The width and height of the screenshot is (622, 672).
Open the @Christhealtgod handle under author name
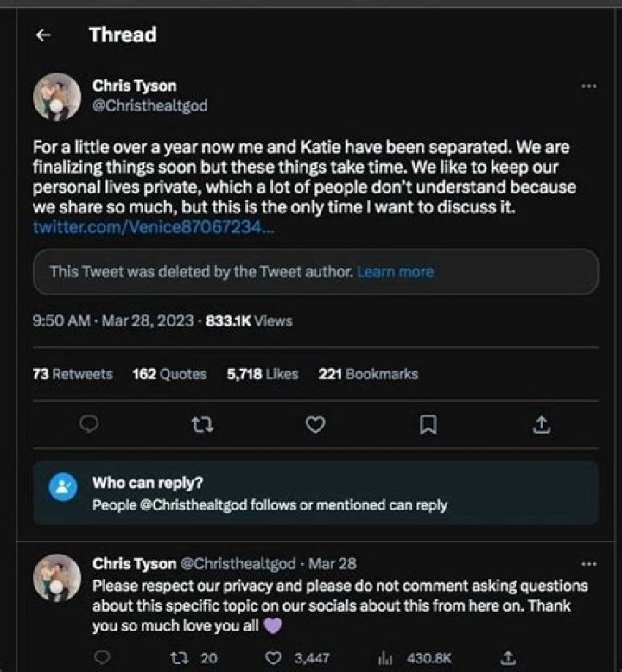point(149,105)
